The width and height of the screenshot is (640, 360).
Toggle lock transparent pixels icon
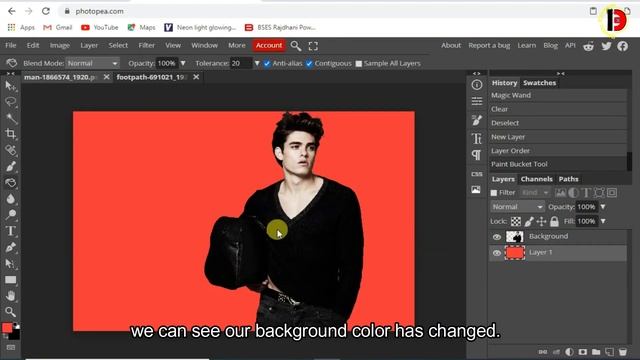(516, 221)
